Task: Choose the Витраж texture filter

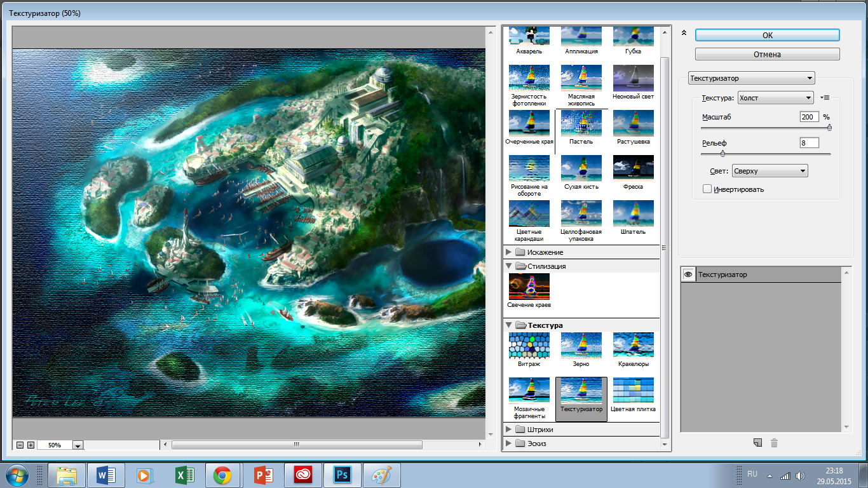Action: click(529, 346)
